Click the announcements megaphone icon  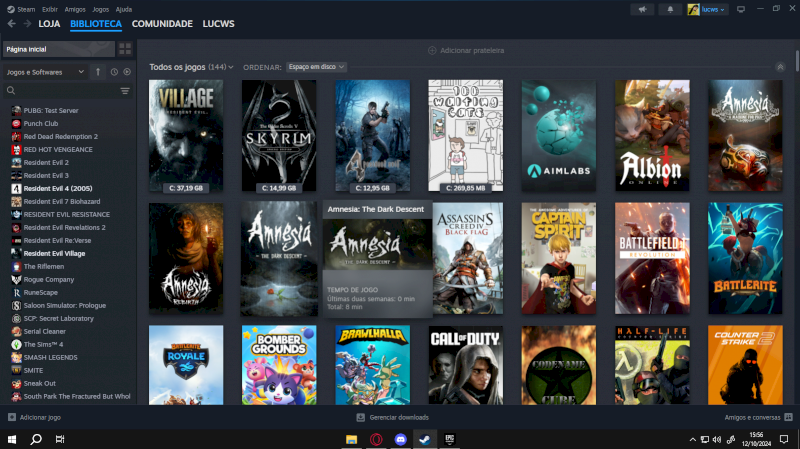click(643, 9)
